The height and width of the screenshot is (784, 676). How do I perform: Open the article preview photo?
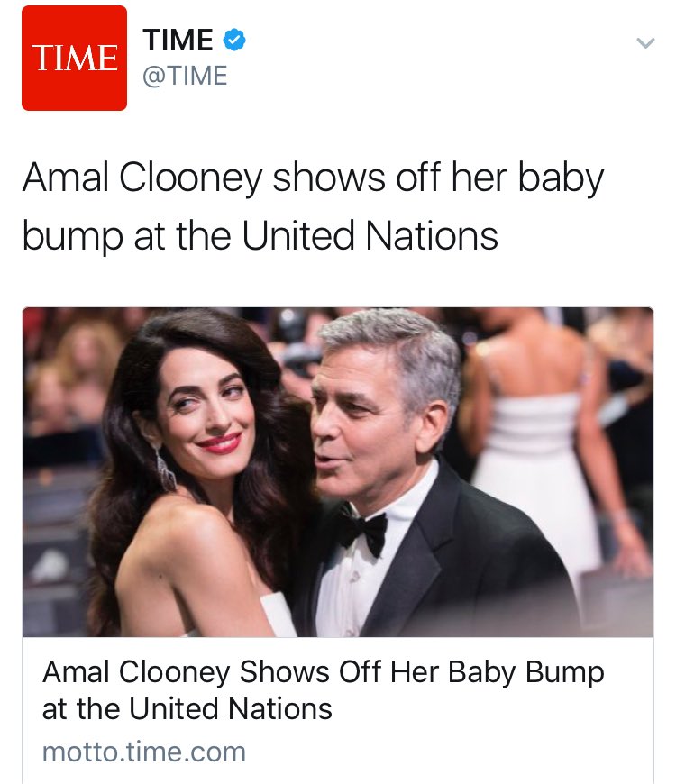[x=338, y=472]
